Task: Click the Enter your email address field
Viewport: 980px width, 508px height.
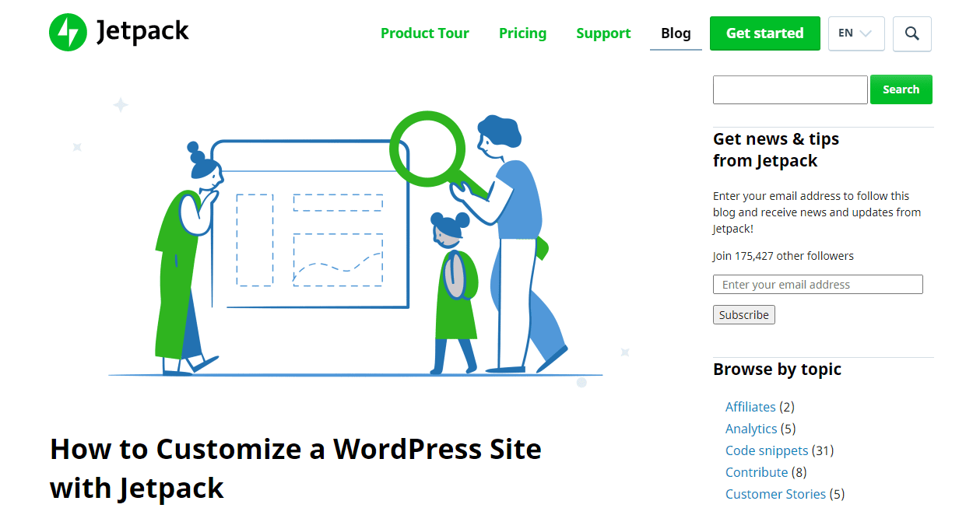Action: coord(818,285)
